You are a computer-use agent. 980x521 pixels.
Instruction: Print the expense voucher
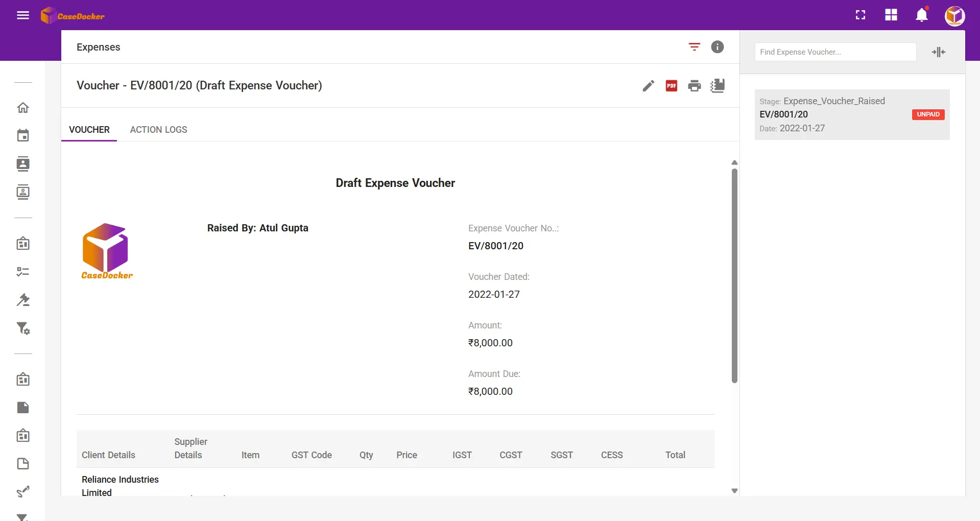click(695, 86)
